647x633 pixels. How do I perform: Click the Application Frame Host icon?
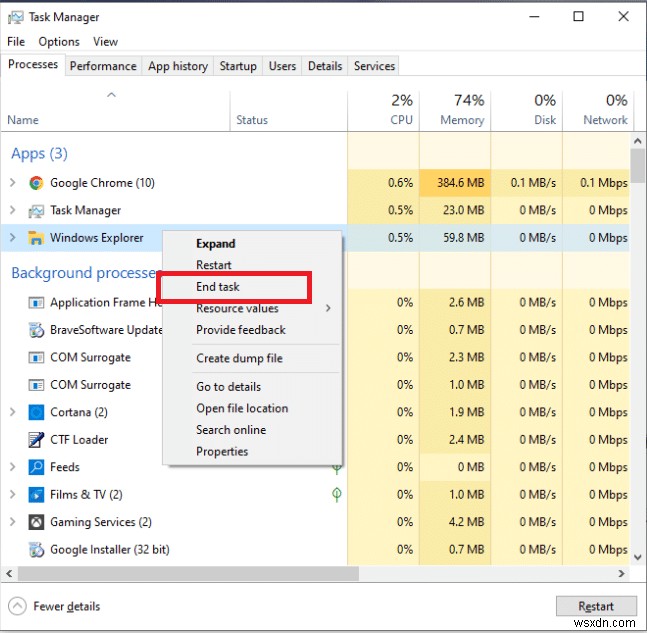click(36, 303)
